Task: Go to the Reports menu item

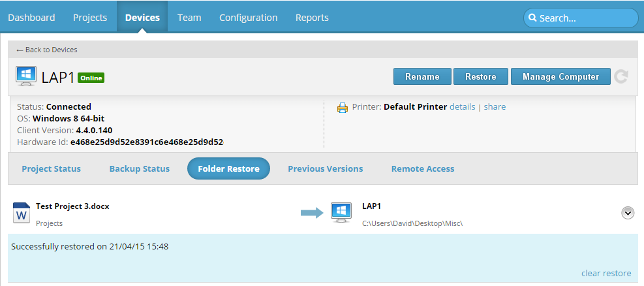Action: click(x=312, y=18)
